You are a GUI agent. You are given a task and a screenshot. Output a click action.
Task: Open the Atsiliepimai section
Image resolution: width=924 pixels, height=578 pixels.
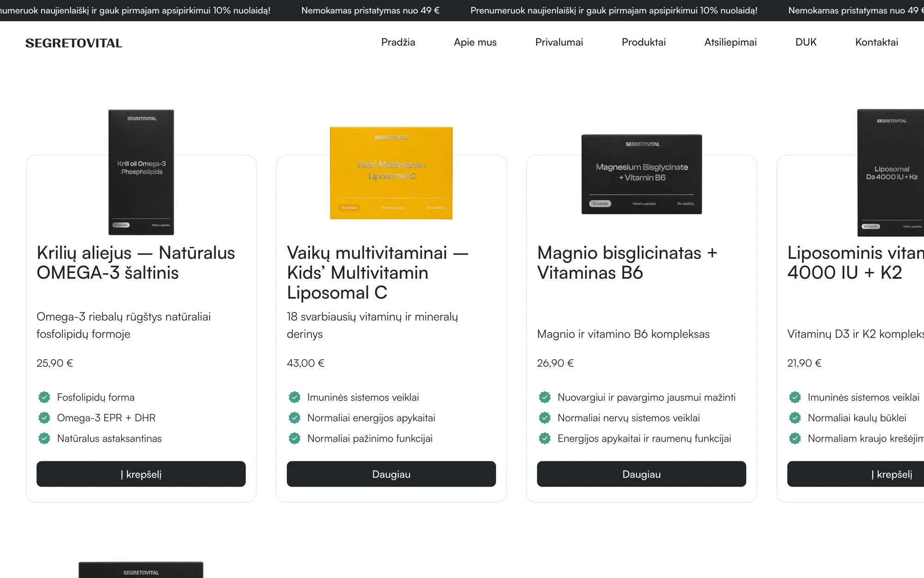coord(730,42)
